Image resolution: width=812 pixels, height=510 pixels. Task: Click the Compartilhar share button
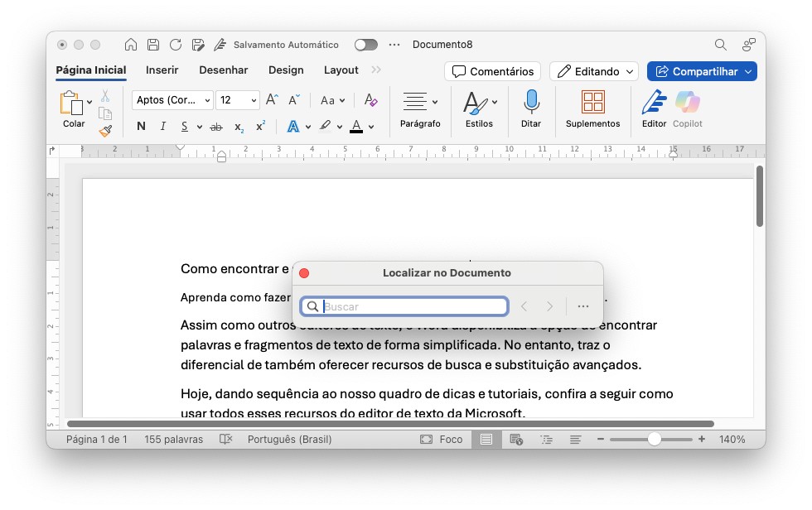click(701, 71)
